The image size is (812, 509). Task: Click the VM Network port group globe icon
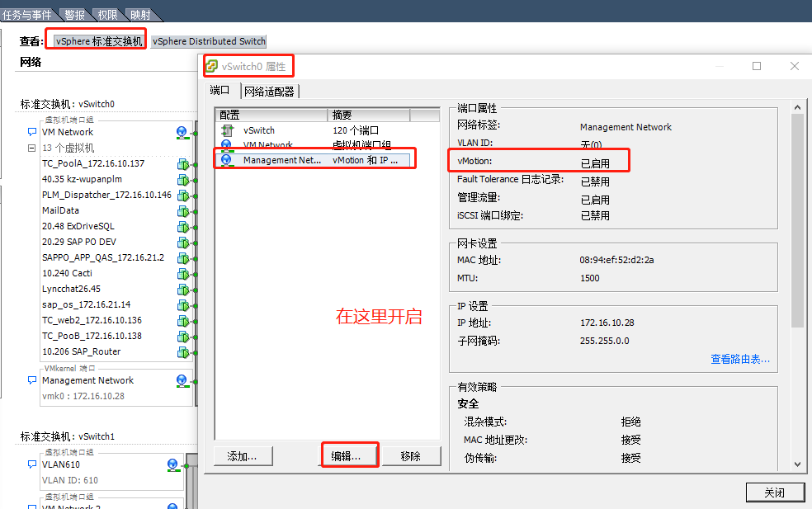[182, 133]
